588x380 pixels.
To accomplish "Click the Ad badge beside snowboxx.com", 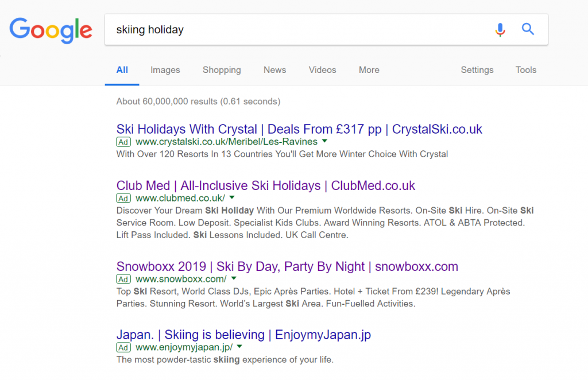I will click(x=123, y=279).
